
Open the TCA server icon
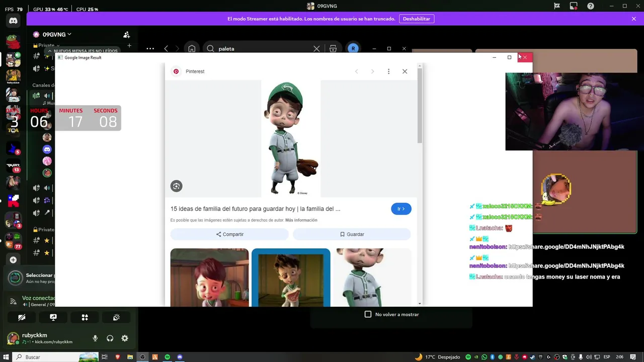13,130
